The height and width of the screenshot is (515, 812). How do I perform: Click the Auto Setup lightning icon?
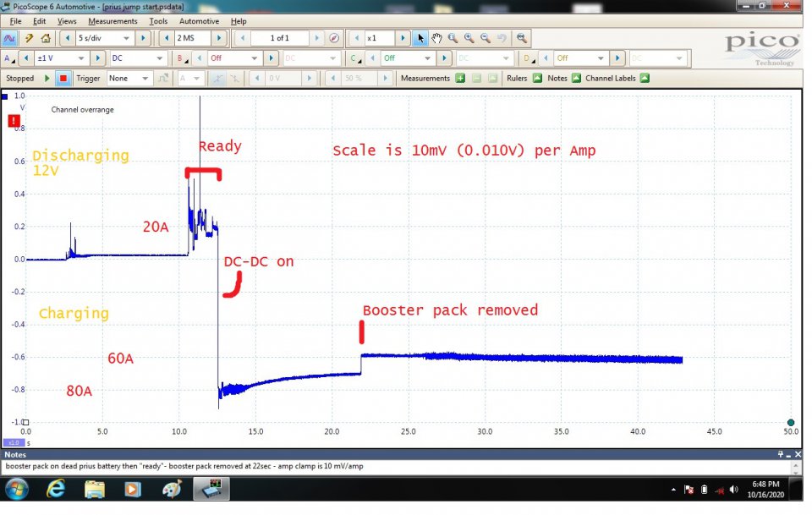(29, 38)
